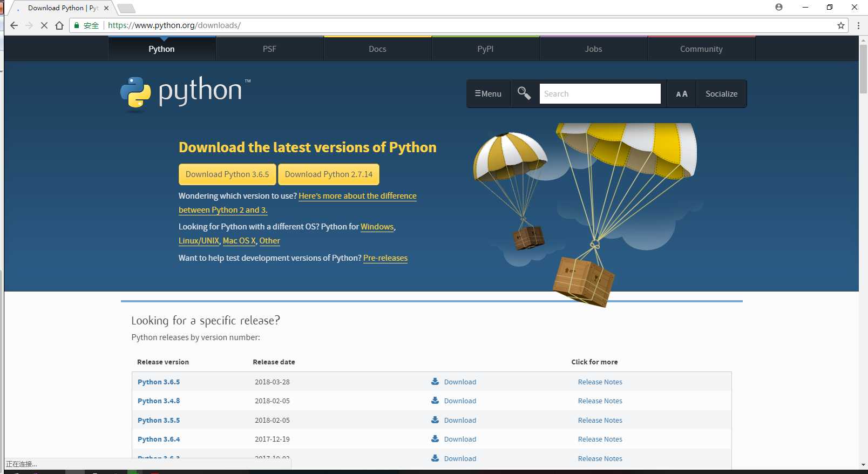Expand the Socialize menu
Screen dimensions: 868x474
tap(721, 94)
